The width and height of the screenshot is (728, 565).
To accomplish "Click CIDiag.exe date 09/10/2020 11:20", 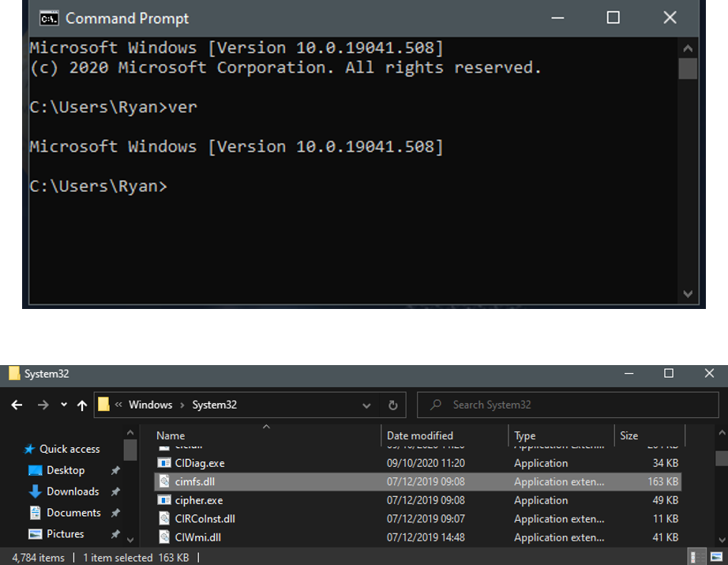I will [426, 463].
